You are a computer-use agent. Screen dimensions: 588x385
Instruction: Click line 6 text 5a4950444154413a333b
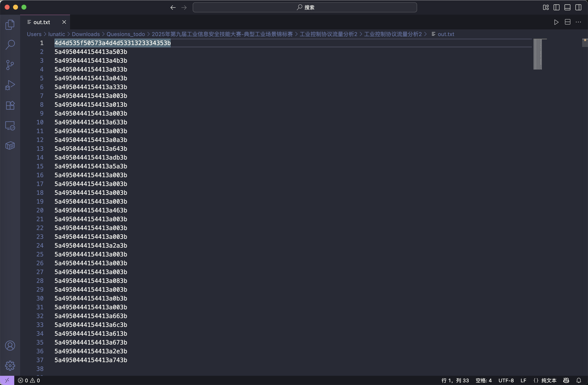pos(91,87)
